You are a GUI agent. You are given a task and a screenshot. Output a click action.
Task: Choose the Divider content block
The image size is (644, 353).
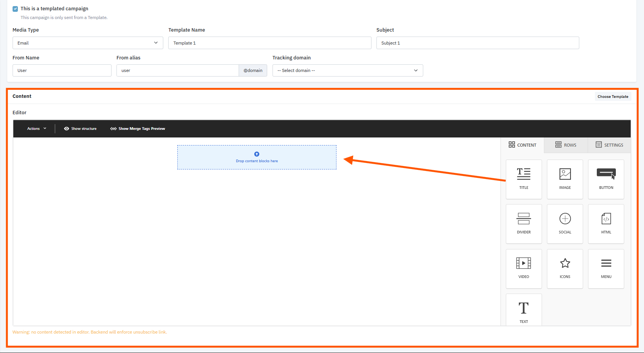[x=524, y=224]
